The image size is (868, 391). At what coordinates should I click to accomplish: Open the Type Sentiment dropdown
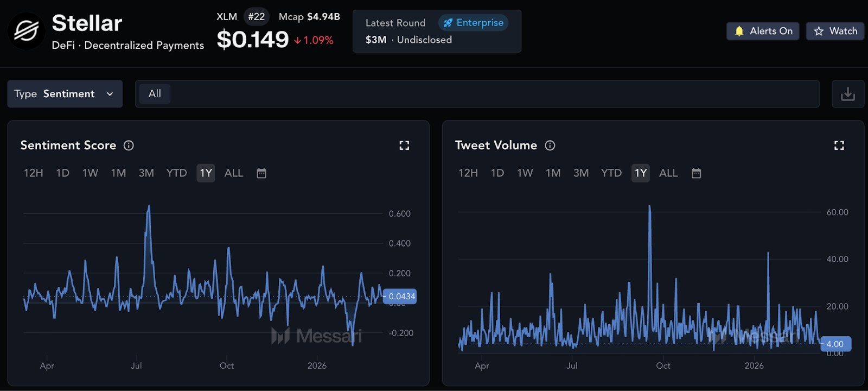(x=65, y=94)
